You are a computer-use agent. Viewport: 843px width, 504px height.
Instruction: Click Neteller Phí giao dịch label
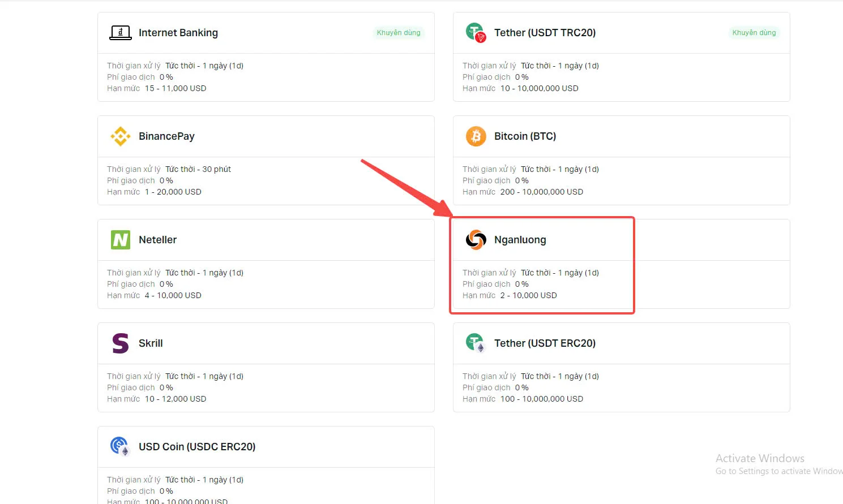click(131, 284)
